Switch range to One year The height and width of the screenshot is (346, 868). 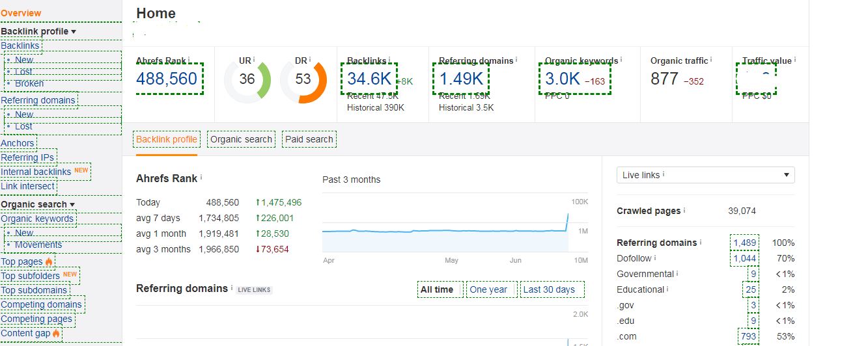click(488, 289)
